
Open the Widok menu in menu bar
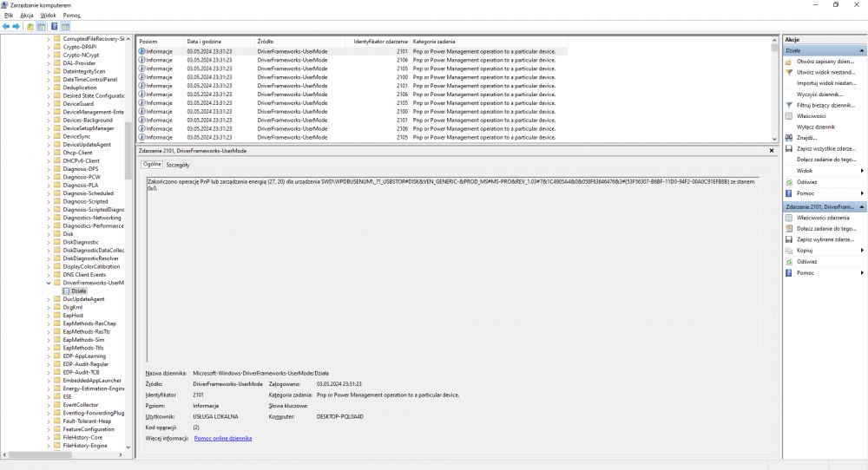pos(49,16)
